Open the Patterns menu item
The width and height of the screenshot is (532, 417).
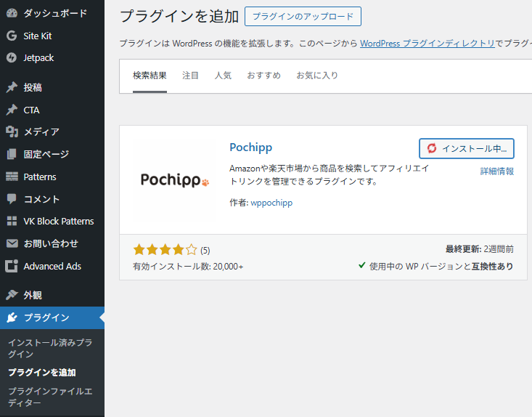(x=39, y=177)
